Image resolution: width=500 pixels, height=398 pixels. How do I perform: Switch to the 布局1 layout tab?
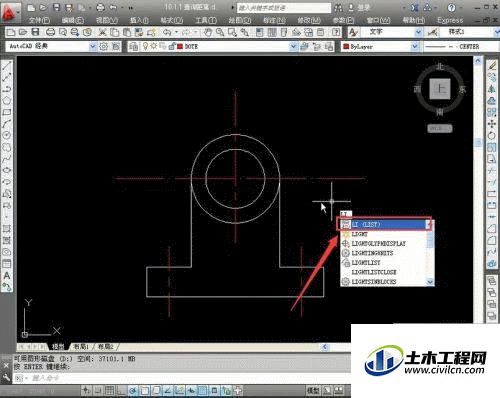click(81, 347)
